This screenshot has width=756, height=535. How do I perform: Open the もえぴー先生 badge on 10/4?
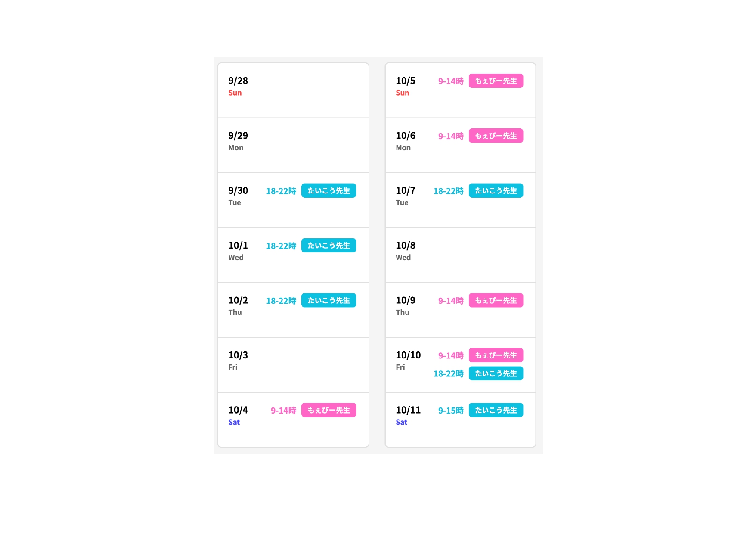point(328,410)
